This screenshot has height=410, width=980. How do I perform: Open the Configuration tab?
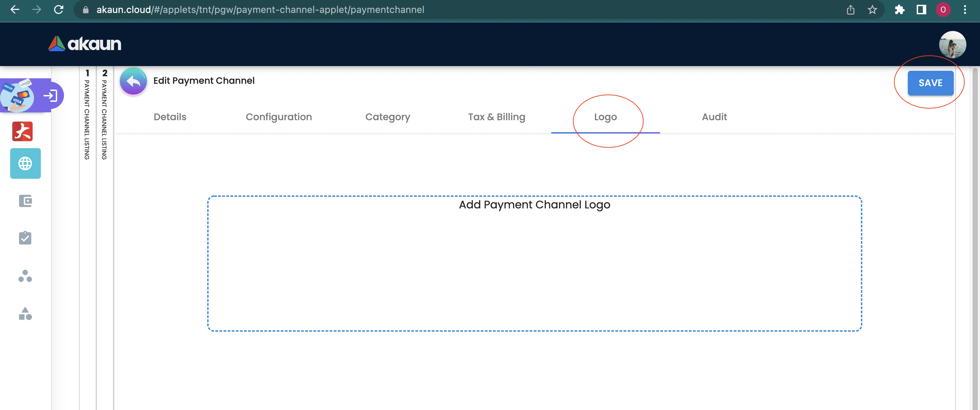click(278, 117)
